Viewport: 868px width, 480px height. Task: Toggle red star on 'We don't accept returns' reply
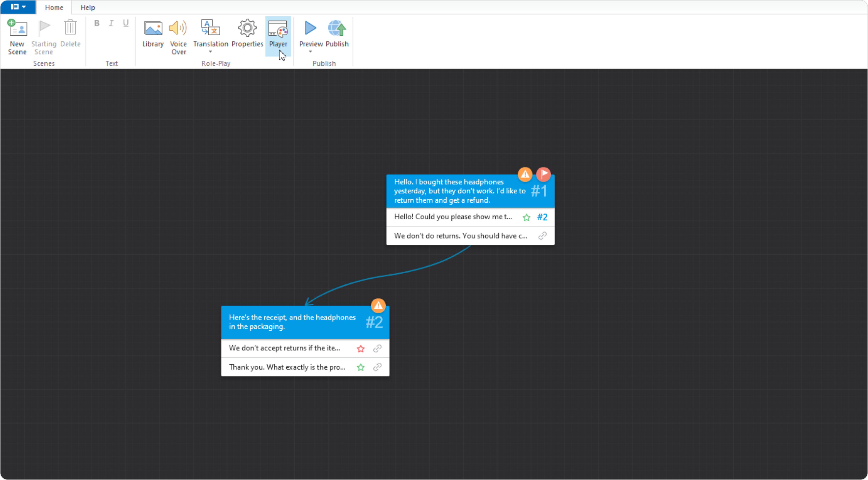(x=361, y=349)
